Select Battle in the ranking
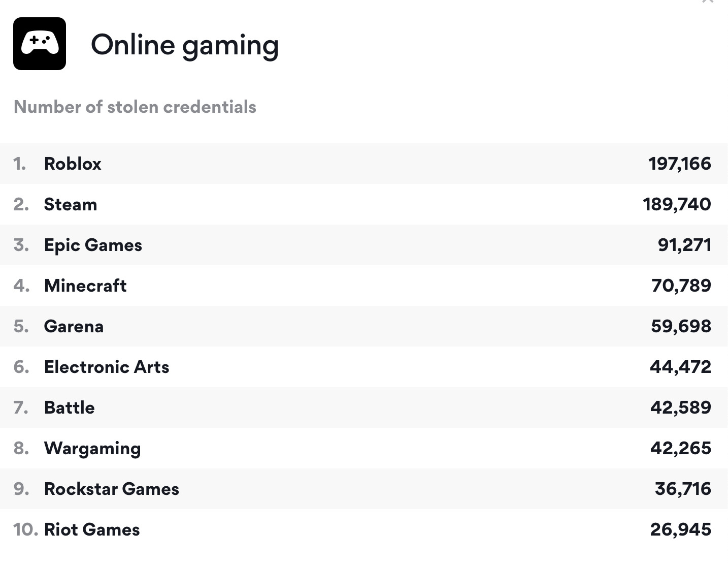This screenshot has height=564, width=728. [x=69, y=408]
